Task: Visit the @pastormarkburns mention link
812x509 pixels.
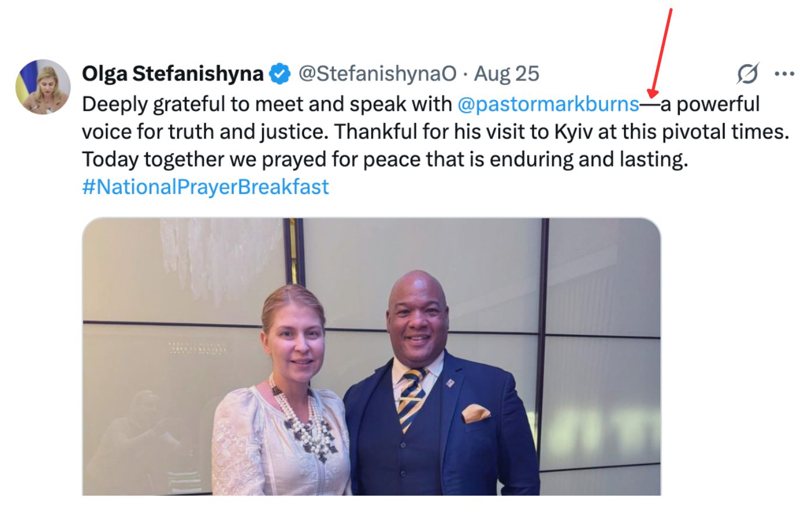Action: [x=549, y=104]
